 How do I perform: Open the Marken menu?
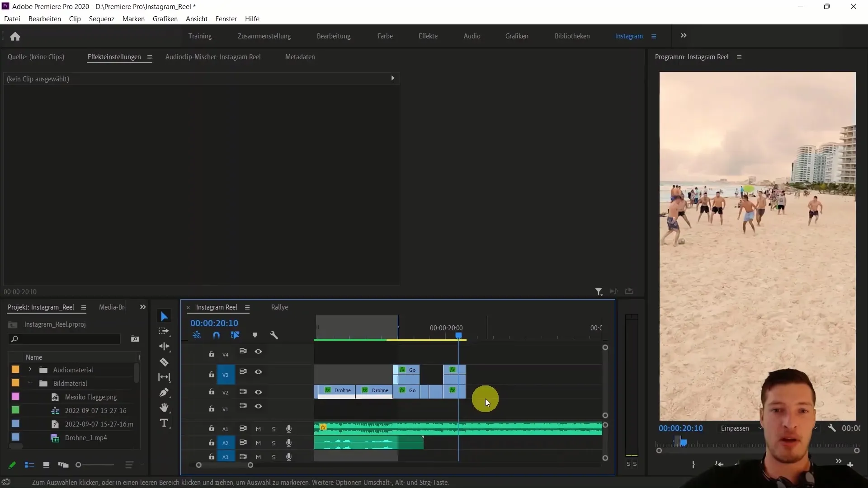click(133, 19)
